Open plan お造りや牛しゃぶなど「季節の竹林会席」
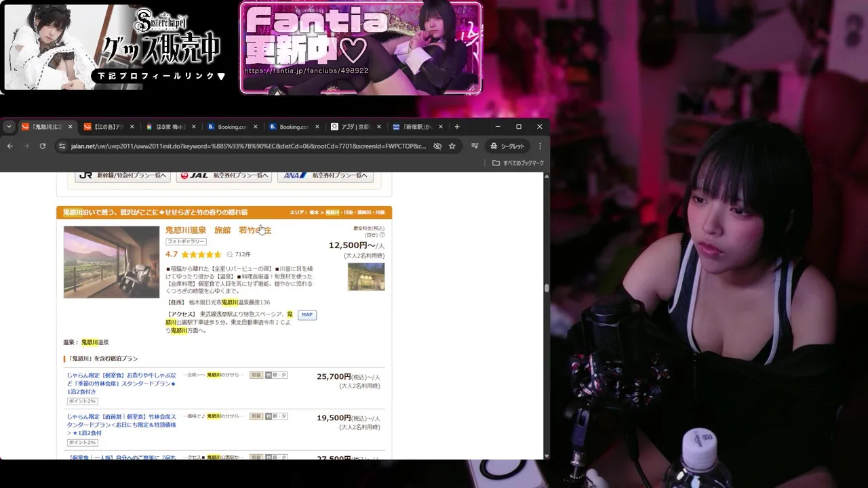 121,383
